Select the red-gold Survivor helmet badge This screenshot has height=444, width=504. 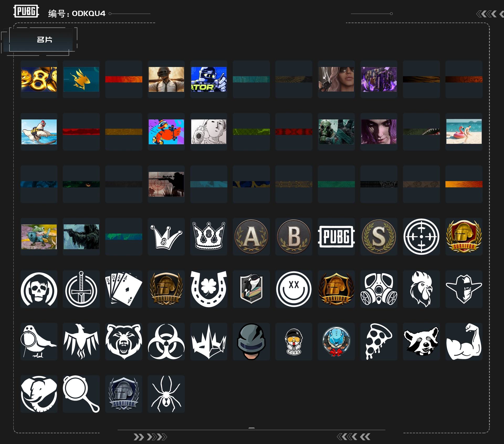(464, 237)
